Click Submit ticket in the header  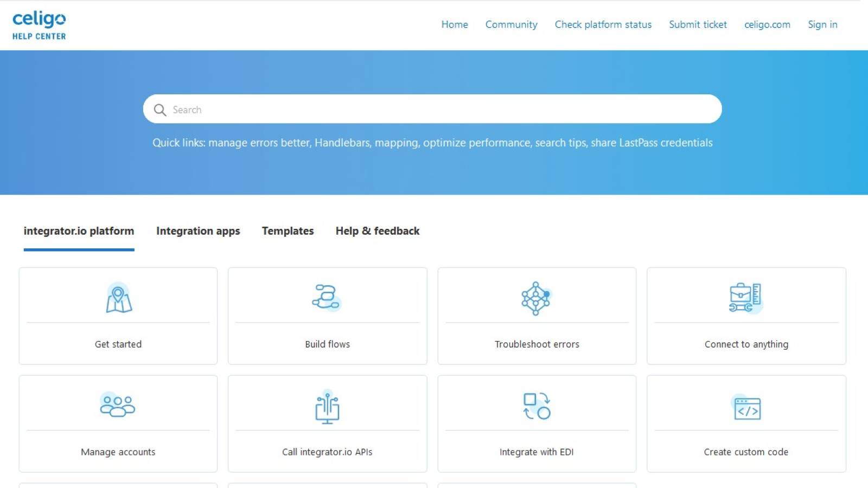click(698, 24)
